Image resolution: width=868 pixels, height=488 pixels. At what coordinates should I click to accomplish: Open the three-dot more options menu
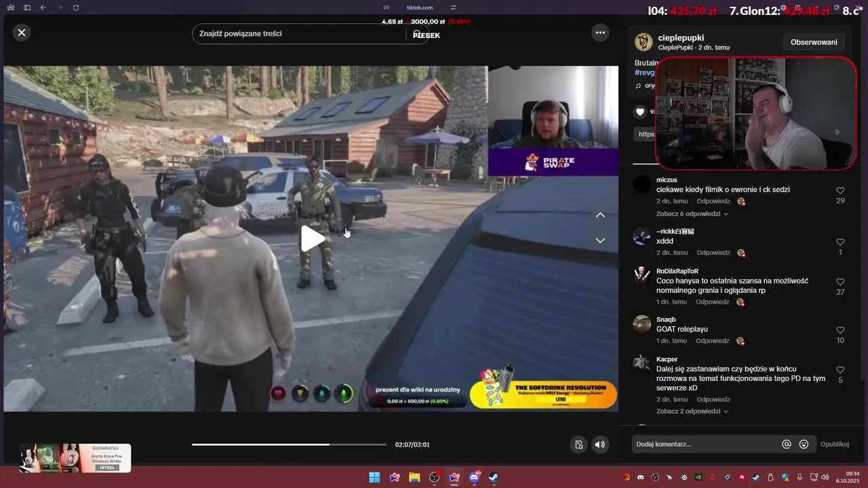[600, 33]
